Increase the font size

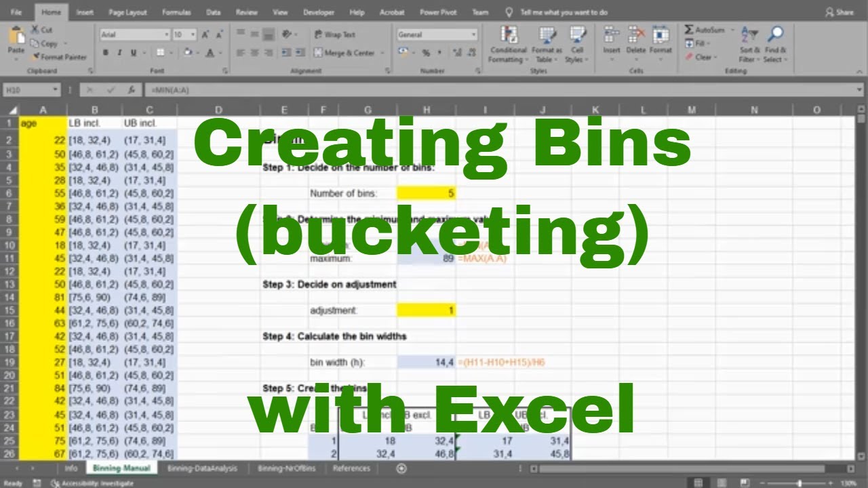205,35
